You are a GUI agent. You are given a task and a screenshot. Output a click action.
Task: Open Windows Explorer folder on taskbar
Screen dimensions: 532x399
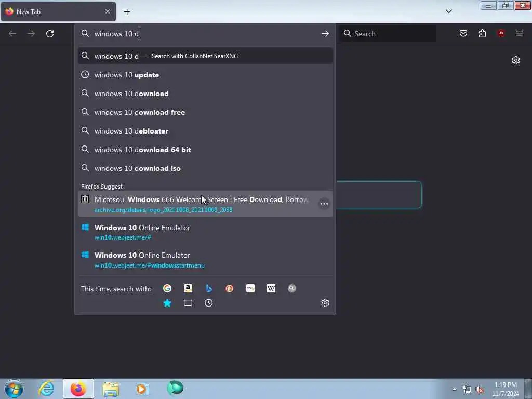pyautogui.click(x=111, y=390)
